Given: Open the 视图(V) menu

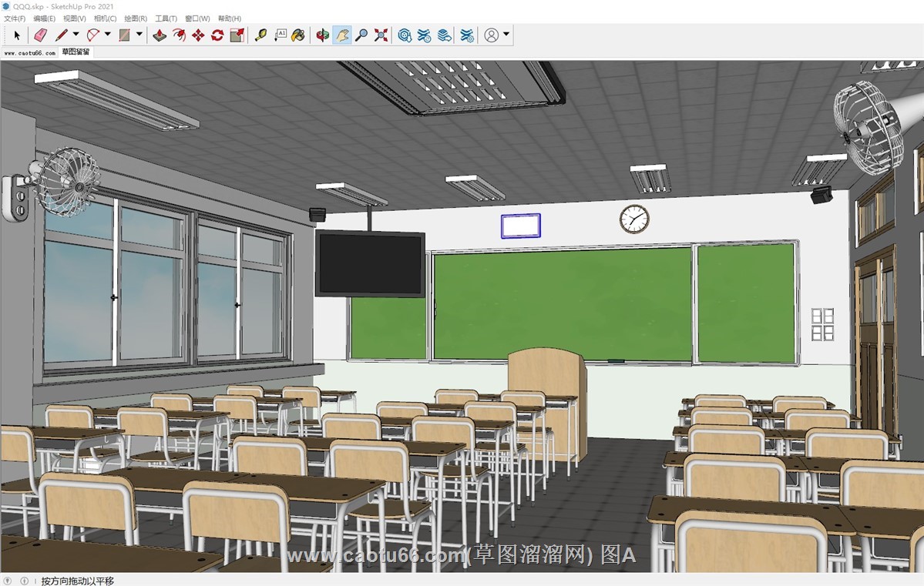Looking at the screenshot, I should (x=75, y=18).
